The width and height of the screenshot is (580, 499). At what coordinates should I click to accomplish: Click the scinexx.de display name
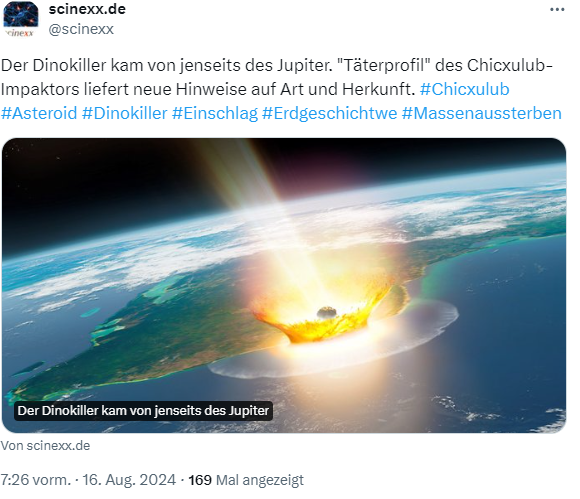pyautogui.click(x=87, y=9)
